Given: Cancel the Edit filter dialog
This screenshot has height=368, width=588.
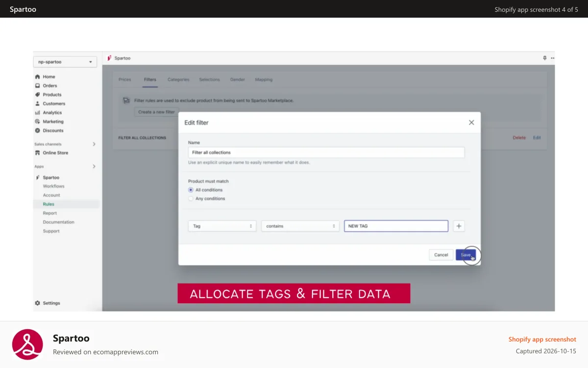Looking at the screenshot, I should coord(441,255).
